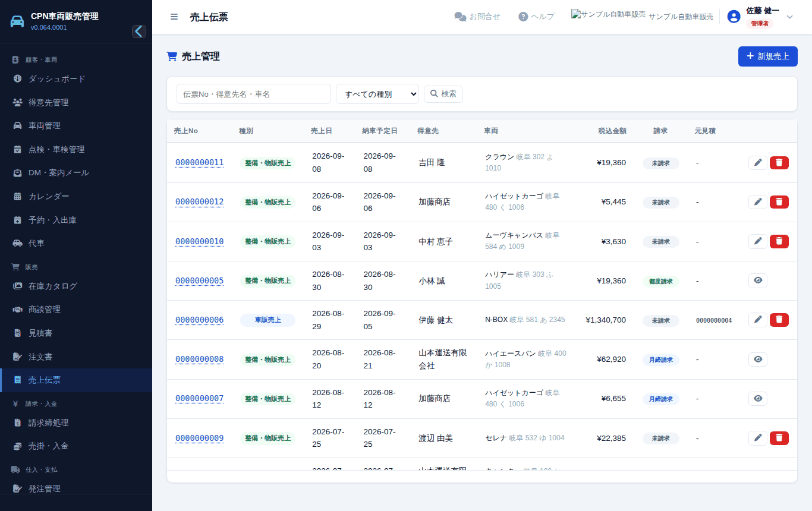Click the user avatar icon
812x511 pixels.
pyautogui.click(x=734, y=17)
